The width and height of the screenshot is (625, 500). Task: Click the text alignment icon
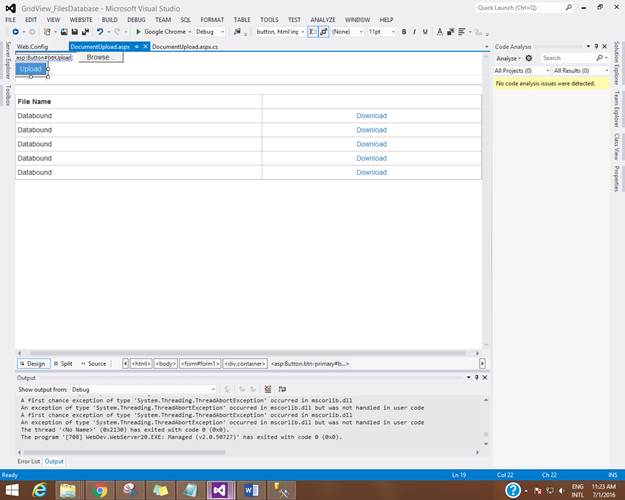[462, 31]
